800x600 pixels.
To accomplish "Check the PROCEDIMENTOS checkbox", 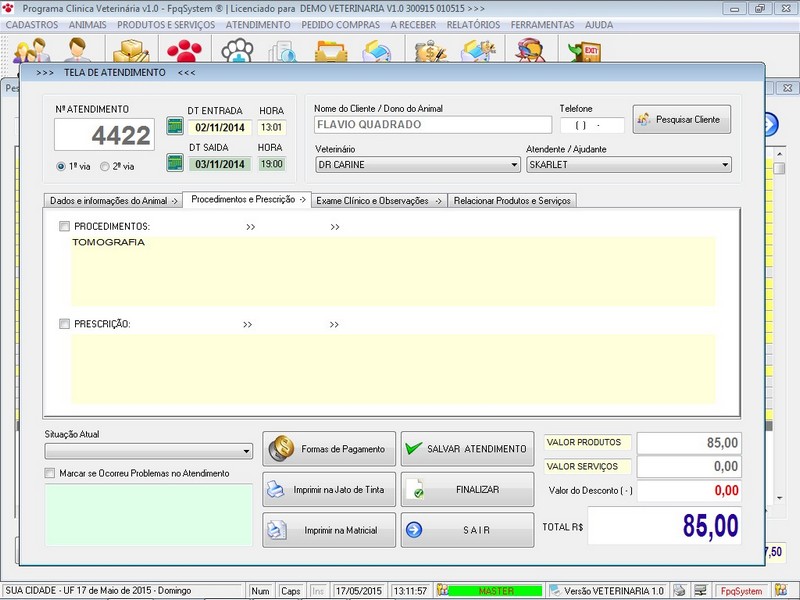I will (x=65, y=227).
